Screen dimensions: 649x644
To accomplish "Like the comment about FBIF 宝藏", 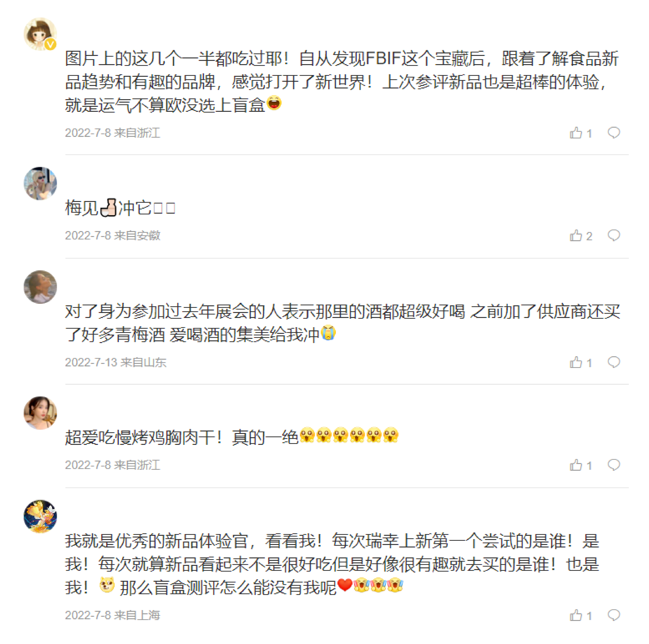I will [x=576, y=133].
